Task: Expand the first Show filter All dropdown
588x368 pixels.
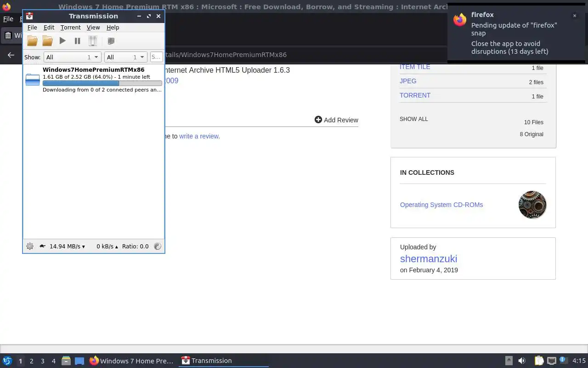Action: (72, 57)
